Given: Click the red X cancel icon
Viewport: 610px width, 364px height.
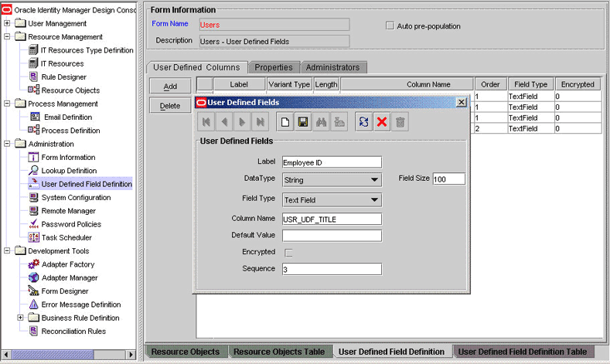Looking at the screenshot, I should [x=382, y=122].
